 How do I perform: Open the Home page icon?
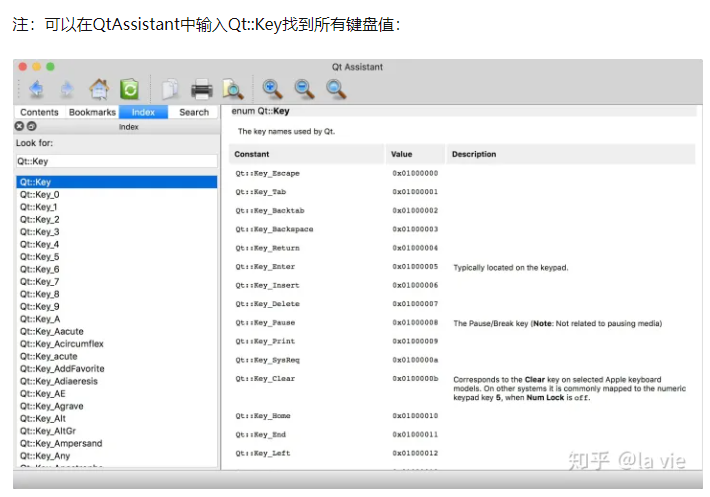pyautogui.click(x=99, y=89)
